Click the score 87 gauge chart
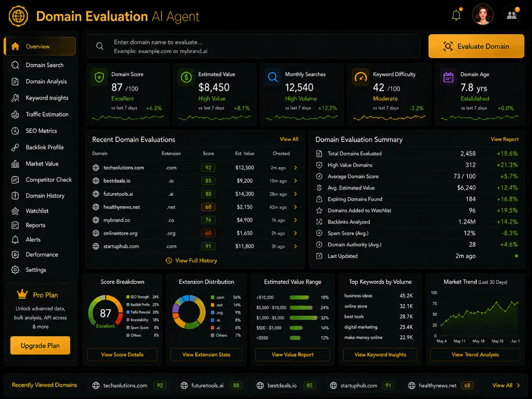Viewport: 532px width, 399px height. click(x=106, y=313)
